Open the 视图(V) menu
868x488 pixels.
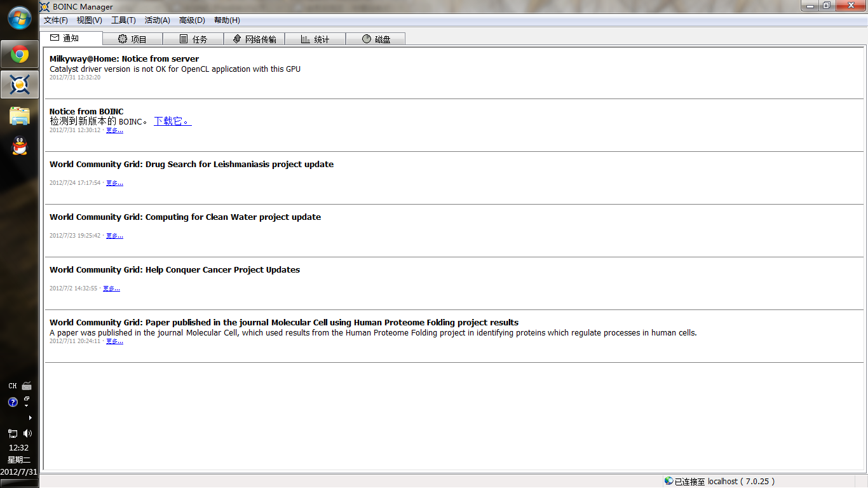pos(89,20)
